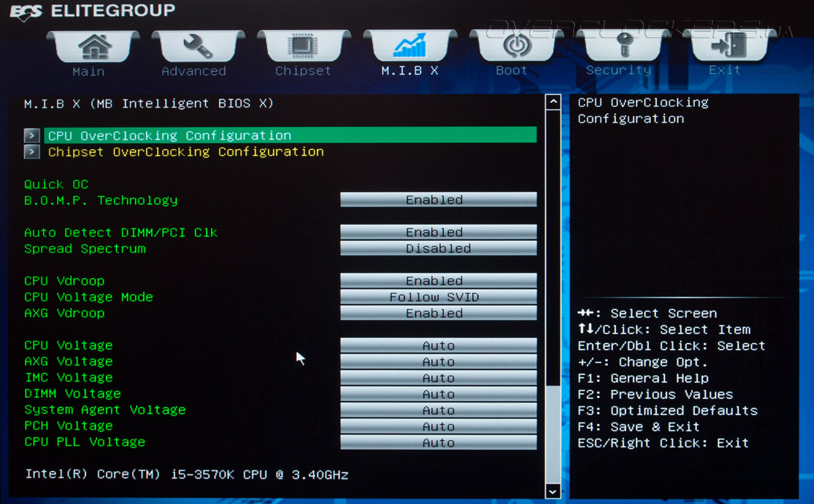Screen dimensions: 814x504
Task: Click the F1: General Help hint
Action: coord(643,378)
